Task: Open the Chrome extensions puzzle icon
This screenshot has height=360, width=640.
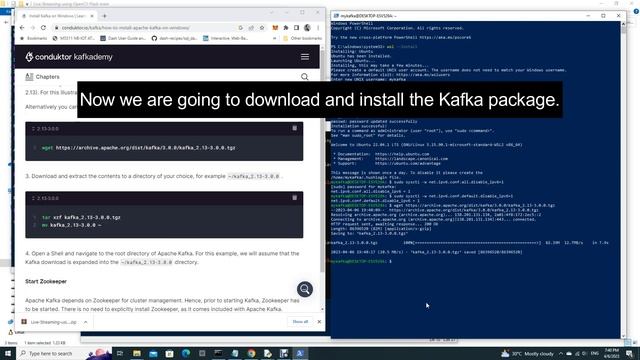Action: click(286, 28)
